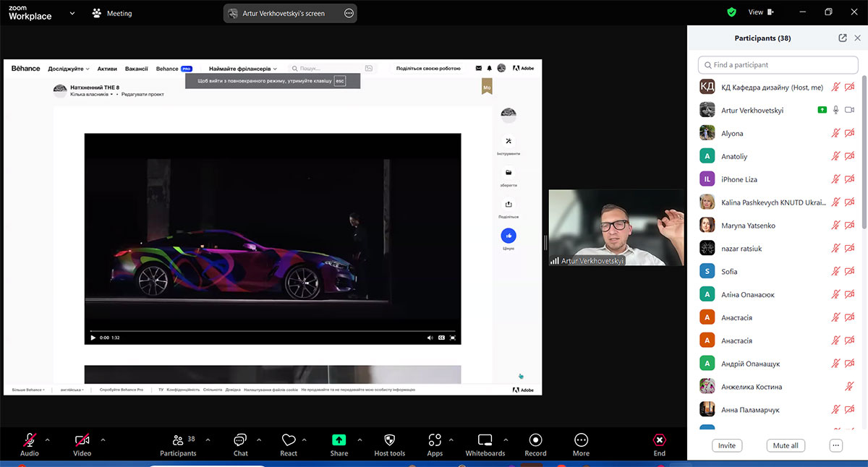Click Behance share icon in sidebar
This screenshot has height=467, width=868.
point(509,204)
